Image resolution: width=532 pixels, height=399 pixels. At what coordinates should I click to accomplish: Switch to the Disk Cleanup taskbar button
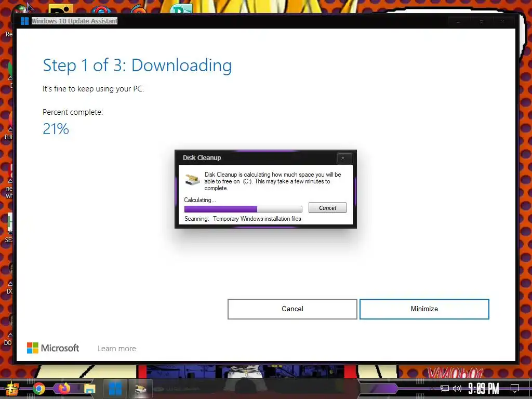coord(140,389)
